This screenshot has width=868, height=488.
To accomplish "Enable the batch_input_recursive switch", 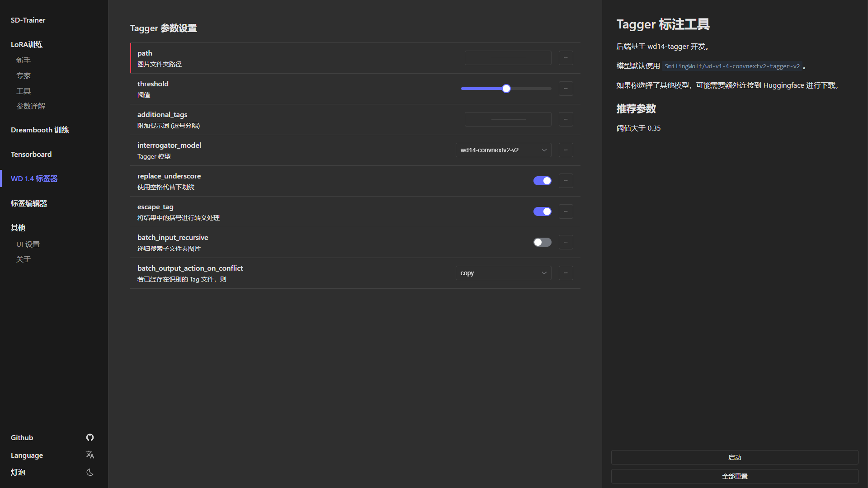I will pyautogui.click(x=542, y=242).
